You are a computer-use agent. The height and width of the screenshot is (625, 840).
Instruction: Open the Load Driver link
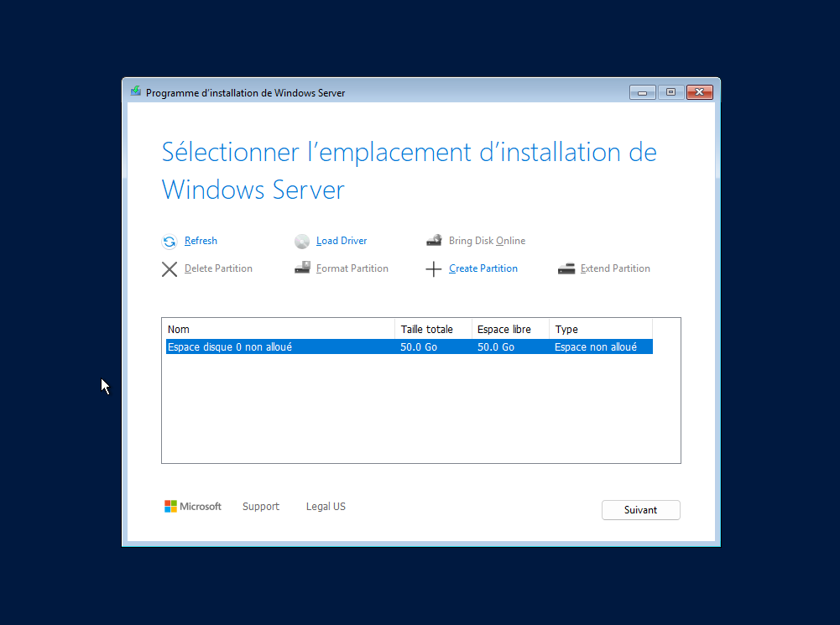point(342,241)
